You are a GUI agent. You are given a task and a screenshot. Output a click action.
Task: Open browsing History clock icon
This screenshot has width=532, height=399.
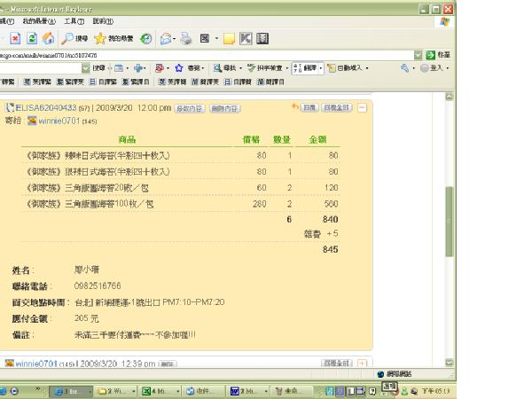(x=146, y=38)
